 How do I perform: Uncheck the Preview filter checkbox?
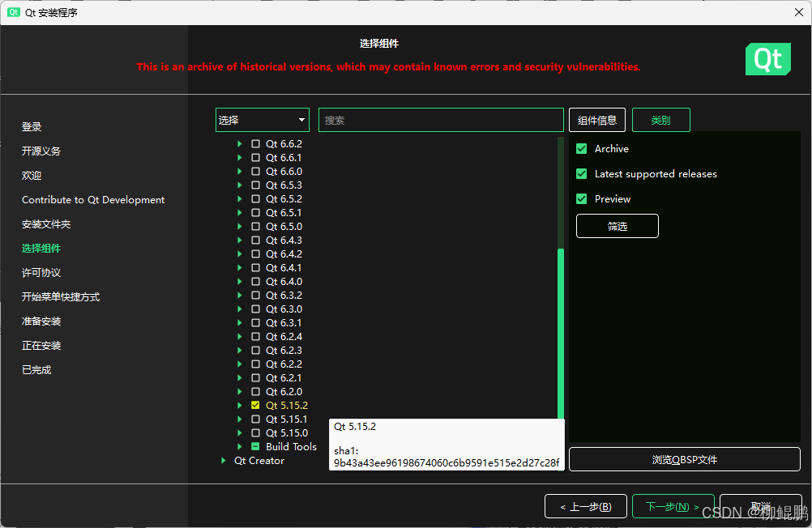(x=582, y=198)
